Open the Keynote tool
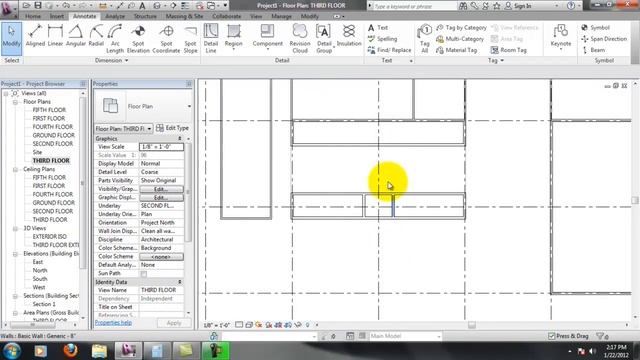Viewport: 640px width, 360px height. (x=561, y=37)
